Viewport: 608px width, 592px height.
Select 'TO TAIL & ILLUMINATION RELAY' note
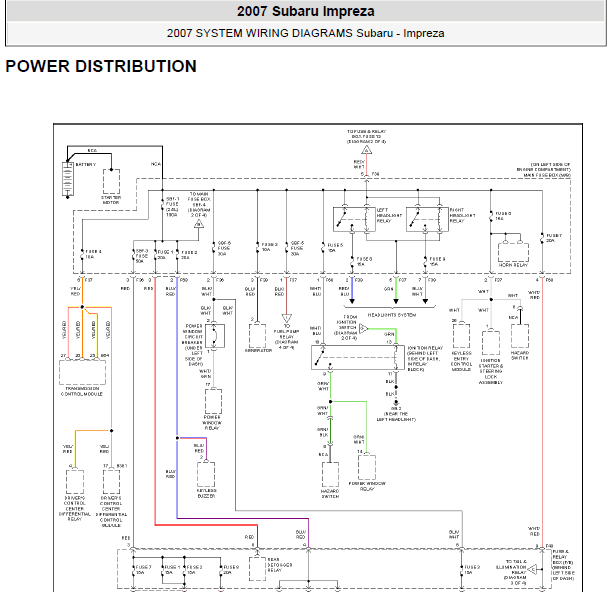511,572
